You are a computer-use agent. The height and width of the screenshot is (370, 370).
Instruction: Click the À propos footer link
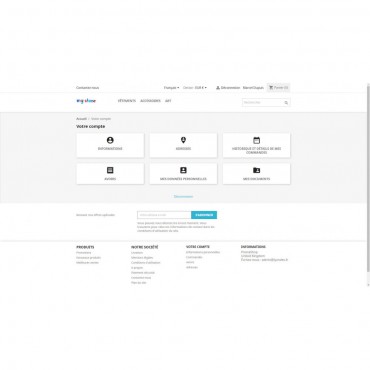pos(137,268)
